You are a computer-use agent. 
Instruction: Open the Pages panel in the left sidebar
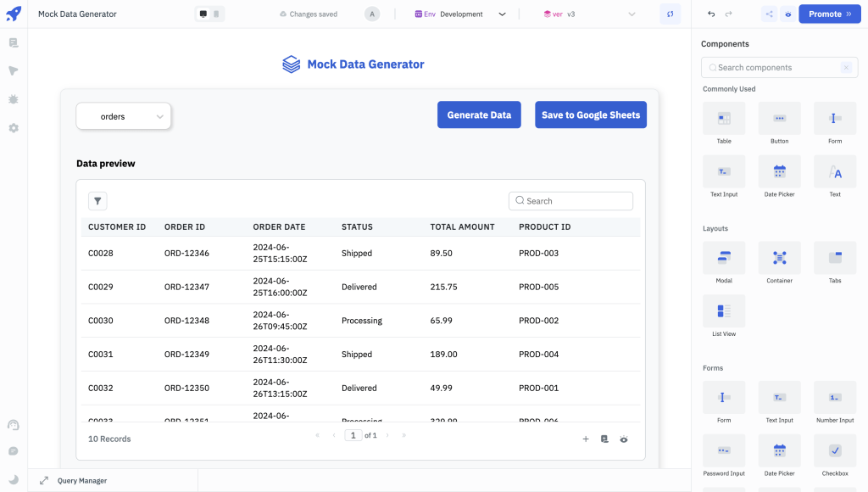[13, 42]
